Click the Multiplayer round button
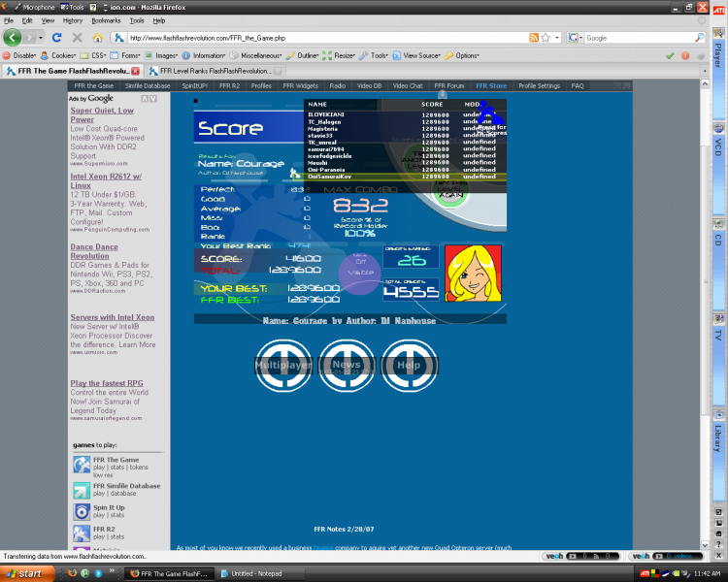The width and height of the screenshot is (728, 582). 283,366
